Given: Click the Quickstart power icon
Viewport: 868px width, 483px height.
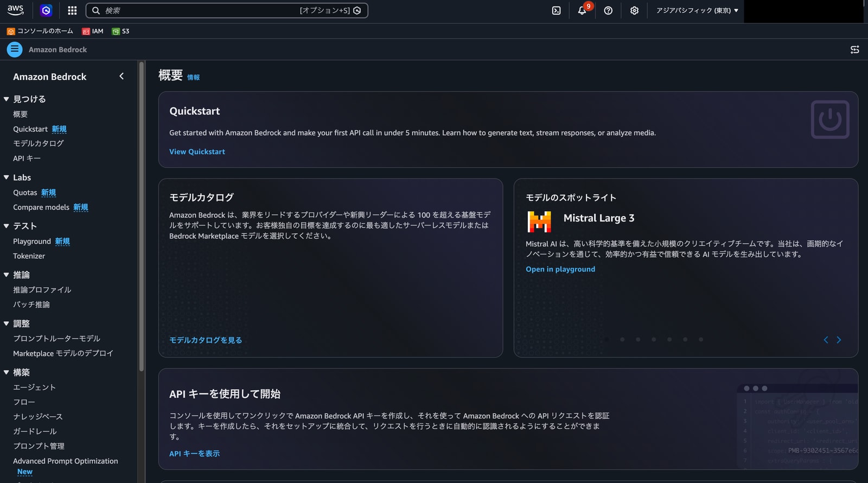Looking at the screenshot, I should pos(829,119).
